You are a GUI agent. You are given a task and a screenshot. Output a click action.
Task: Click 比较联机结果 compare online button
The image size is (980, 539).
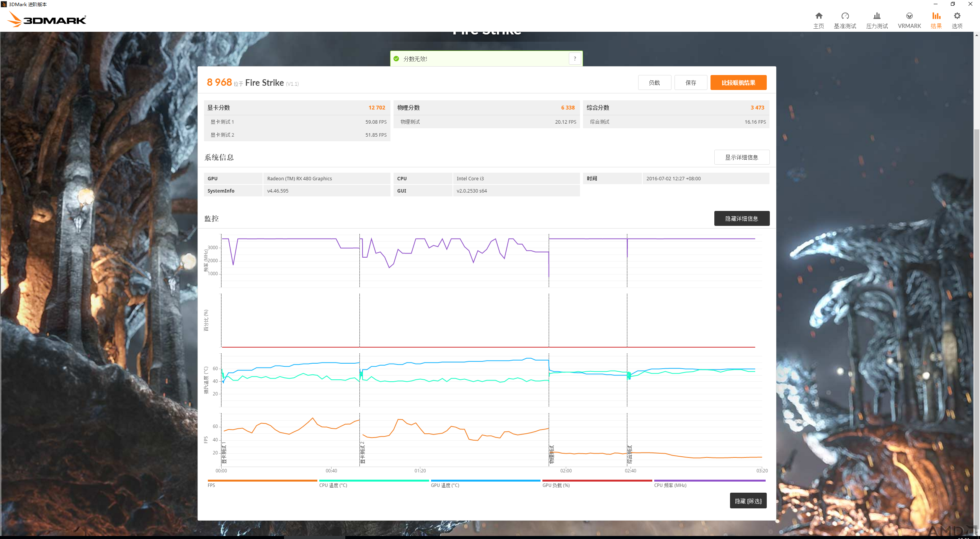coord(738,83)
